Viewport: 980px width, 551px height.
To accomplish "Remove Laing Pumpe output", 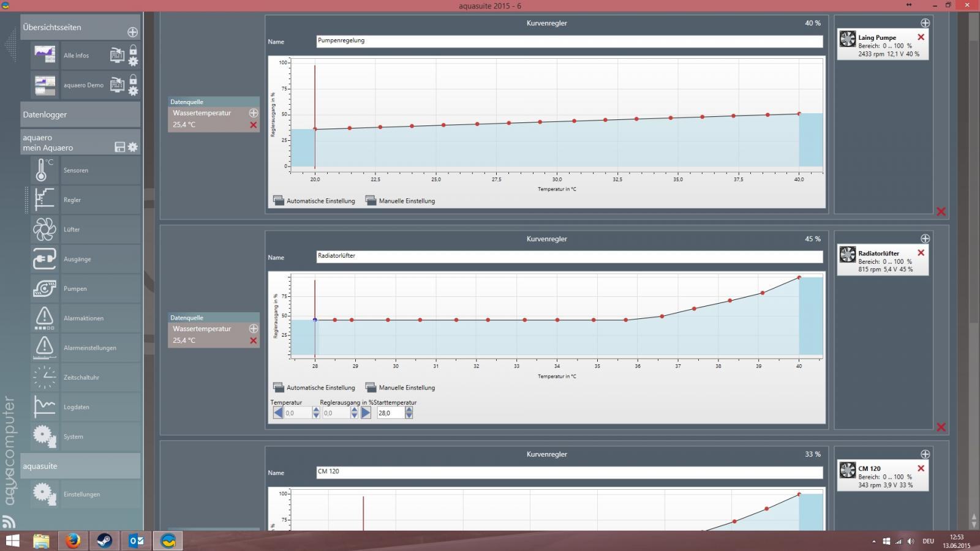I will pyautogui.click(x=921, y=37).
